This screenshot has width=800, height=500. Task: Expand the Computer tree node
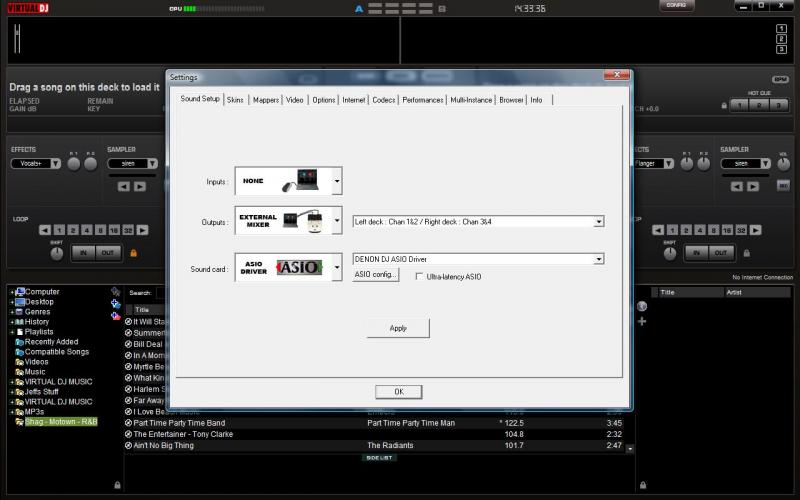pyautogui.click(x=12, y=292)
